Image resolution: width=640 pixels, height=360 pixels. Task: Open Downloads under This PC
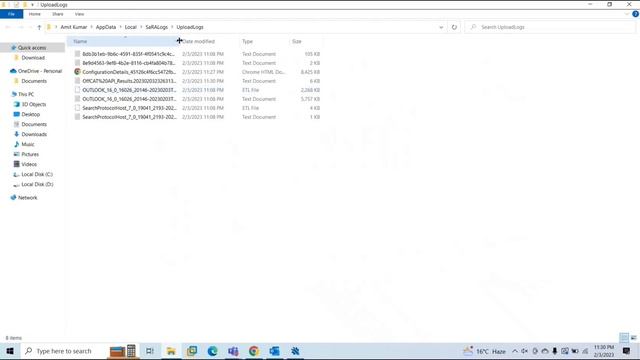pos(34,134)
